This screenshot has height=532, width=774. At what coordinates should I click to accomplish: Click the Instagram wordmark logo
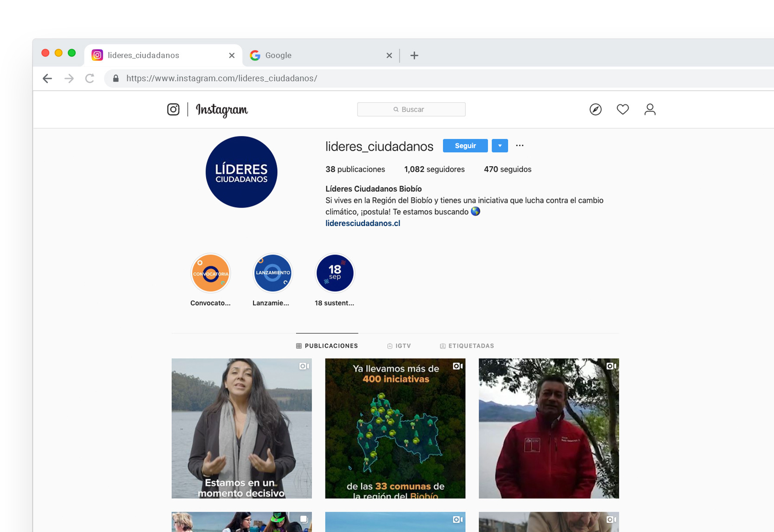click(x=222, y=110)
